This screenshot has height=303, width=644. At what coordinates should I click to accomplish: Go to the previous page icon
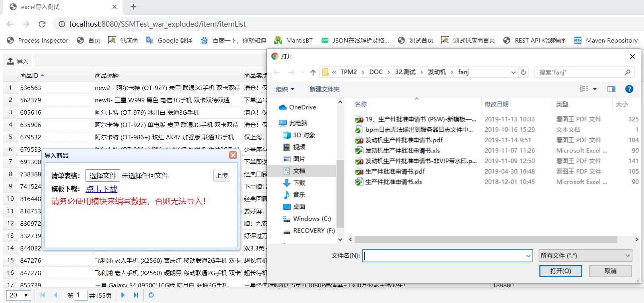pos(56,295)
